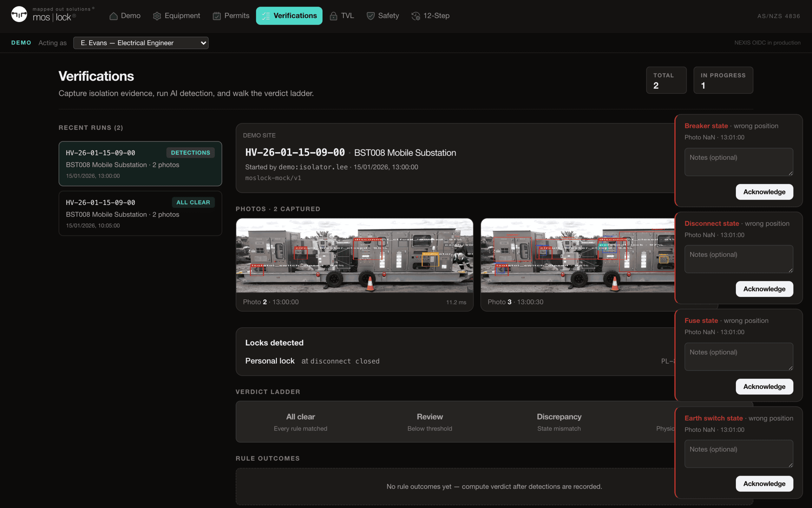Click notes field for Disconnect state
The width and height of the screenshot is (812, 508).
point(739,259)
